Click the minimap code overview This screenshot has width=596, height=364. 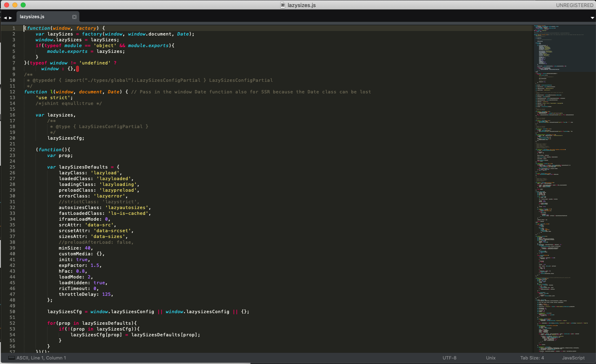(564, 188)
